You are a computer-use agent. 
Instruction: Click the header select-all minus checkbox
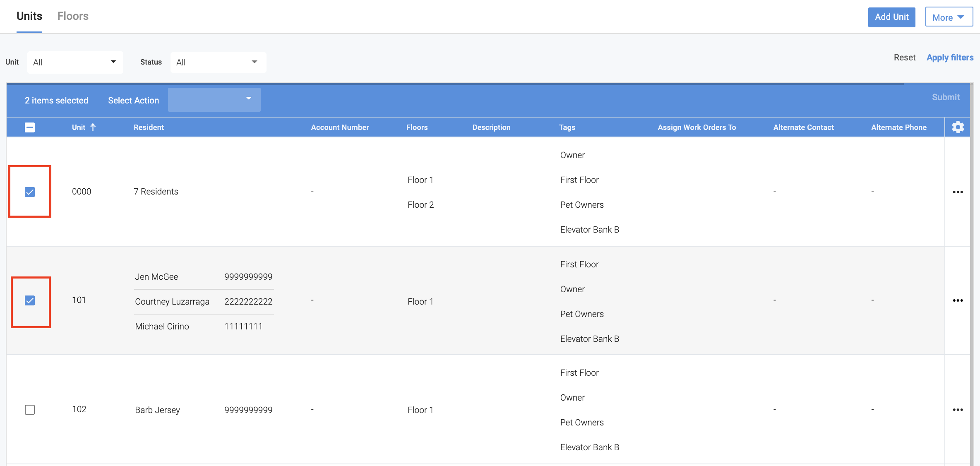(30, 127)
